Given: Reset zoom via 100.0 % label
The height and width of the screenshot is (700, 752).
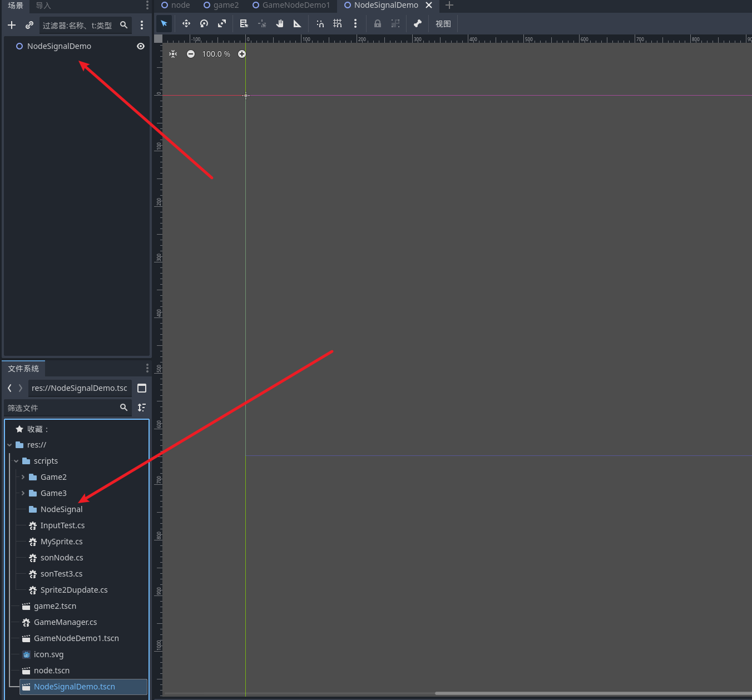Looking at the screenshot, I should tap(216, 54).
